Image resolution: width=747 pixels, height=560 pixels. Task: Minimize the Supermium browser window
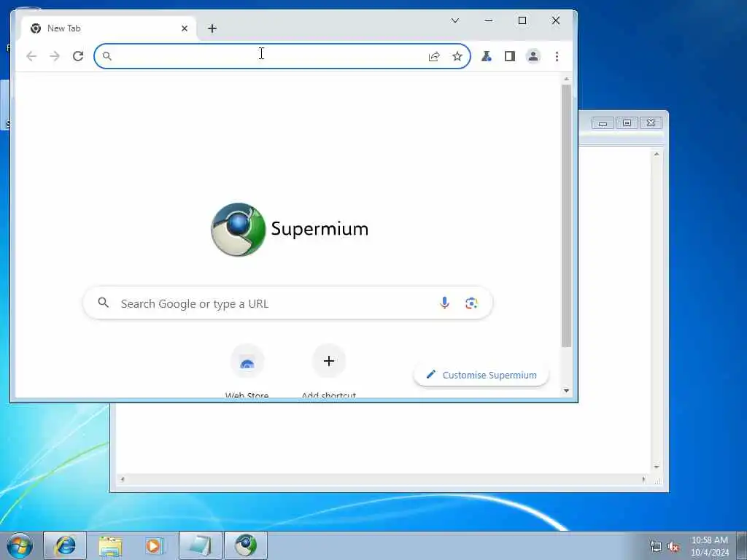(488, 20)
